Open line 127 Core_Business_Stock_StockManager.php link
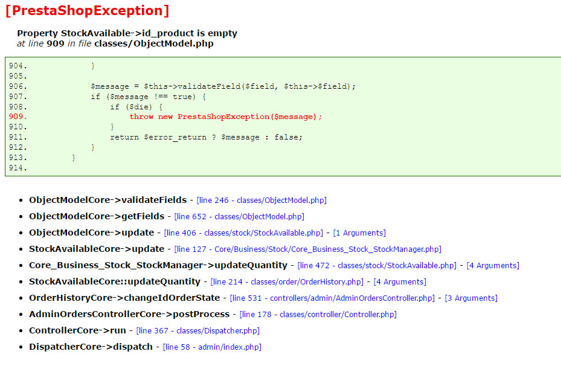Viewport: 561px width, 392px height. [308, 249]
